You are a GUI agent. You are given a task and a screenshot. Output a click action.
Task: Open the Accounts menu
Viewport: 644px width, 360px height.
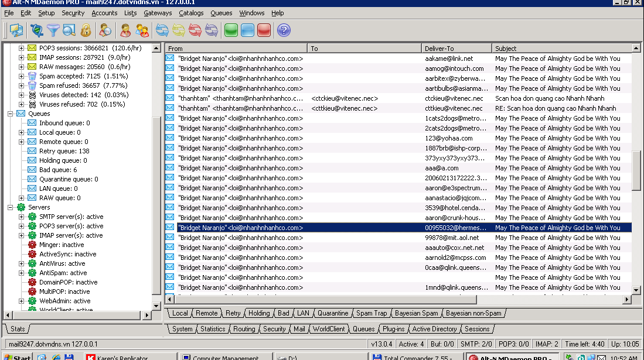point(104,13)
